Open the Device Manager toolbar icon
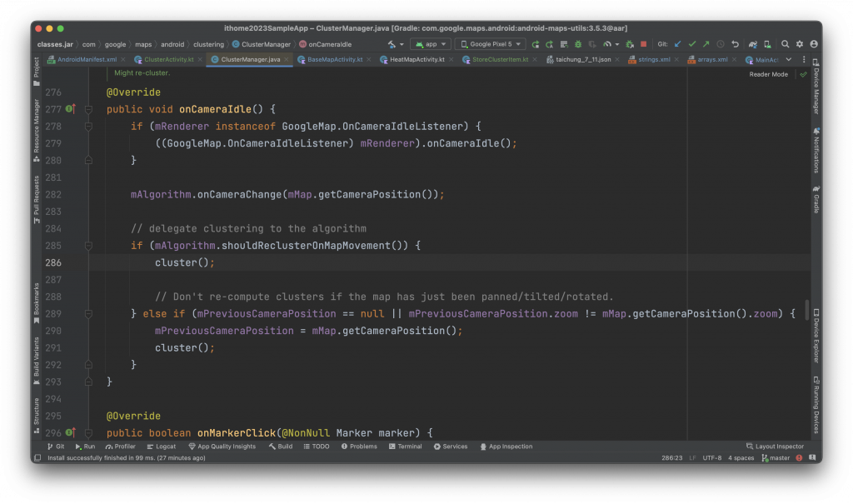Viewport: 853px width, 504px height. point(767,44)
